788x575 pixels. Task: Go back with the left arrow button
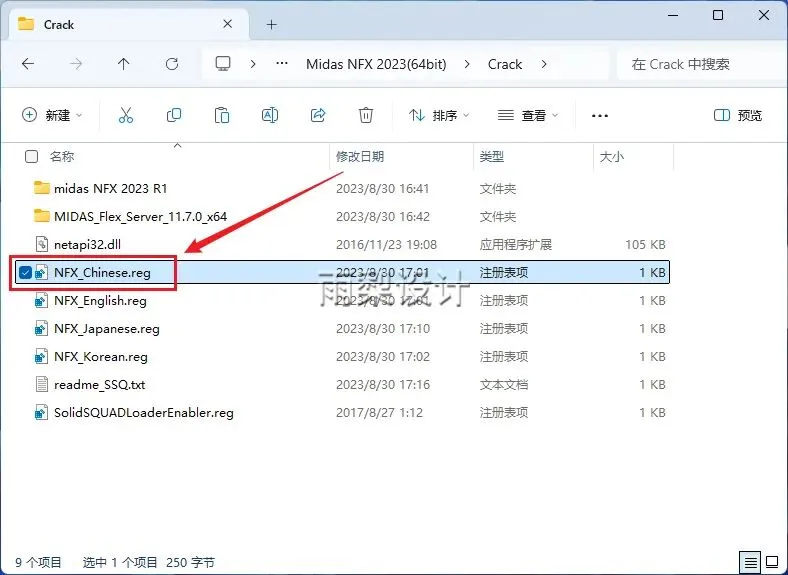tap(28, 64)
